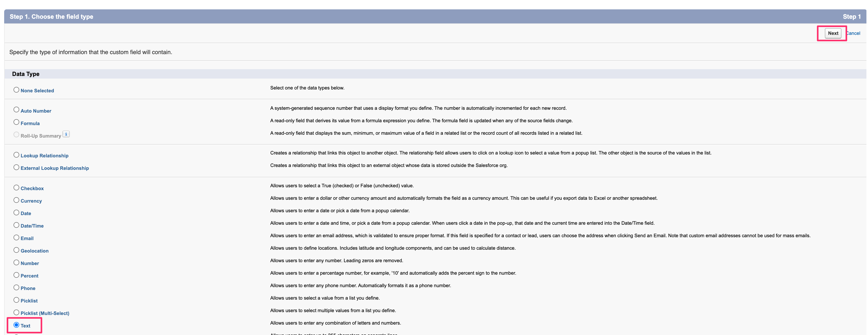The height and width of the screenshot is (335, 868).
Task: Click 'Specify the type of information' instruction text
Action: [91, 52]
